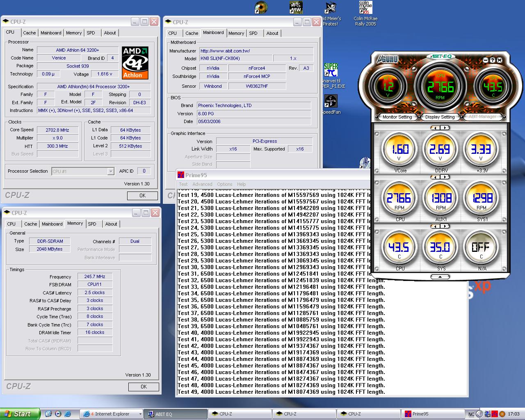Viewport: 525px width, 420px height.
Task: Select the SYS1 fan 1298 RPM gauge
Action: click(481, 198)
